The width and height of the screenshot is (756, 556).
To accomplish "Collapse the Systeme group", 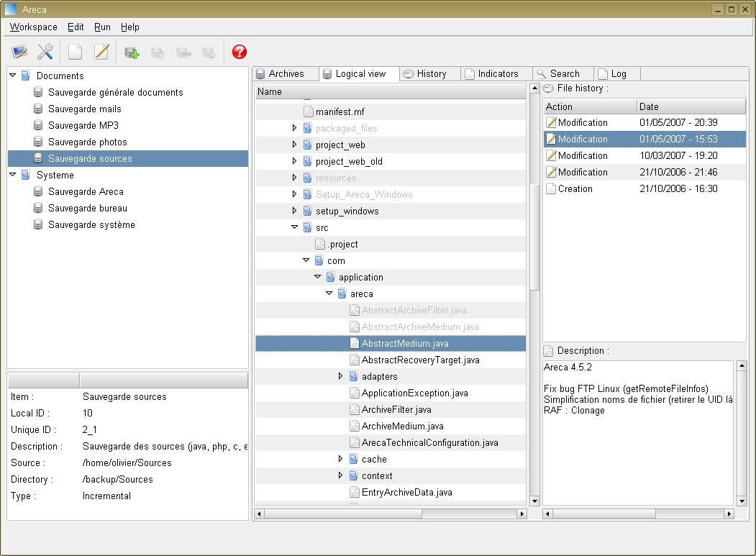I will point(13,174).
